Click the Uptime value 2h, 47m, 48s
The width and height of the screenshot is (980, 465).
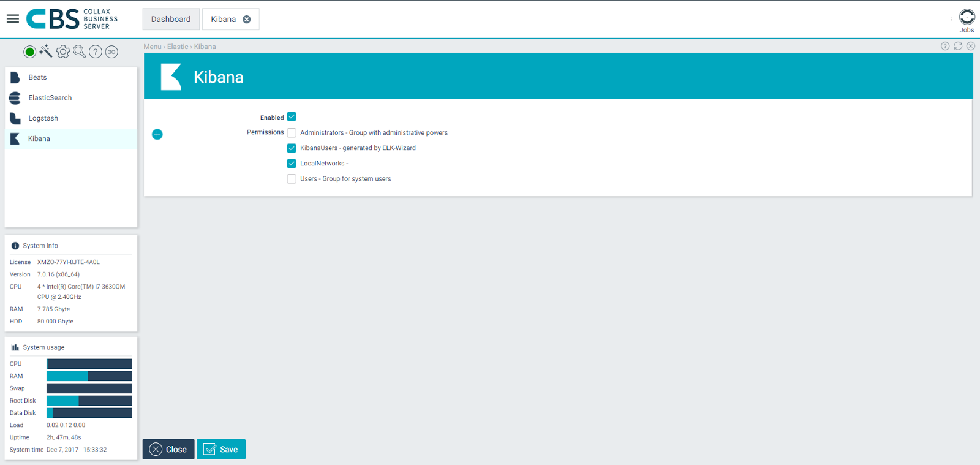point(64,437)
